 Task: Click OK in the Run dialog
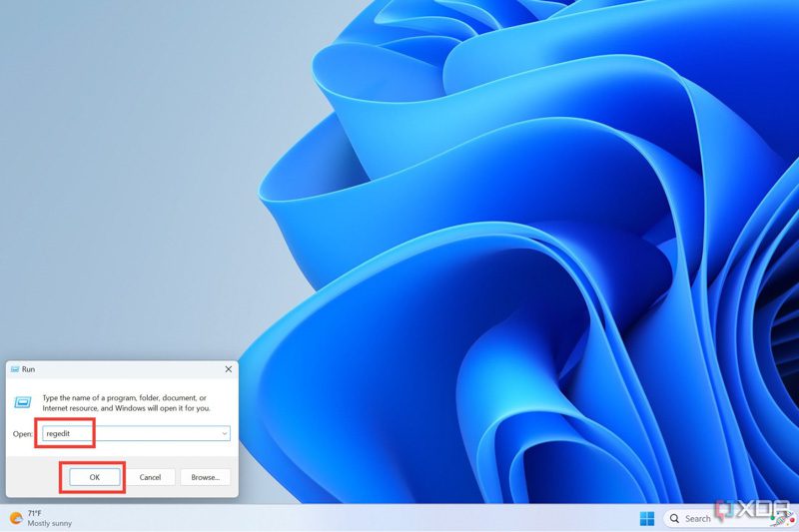point(95,477)
